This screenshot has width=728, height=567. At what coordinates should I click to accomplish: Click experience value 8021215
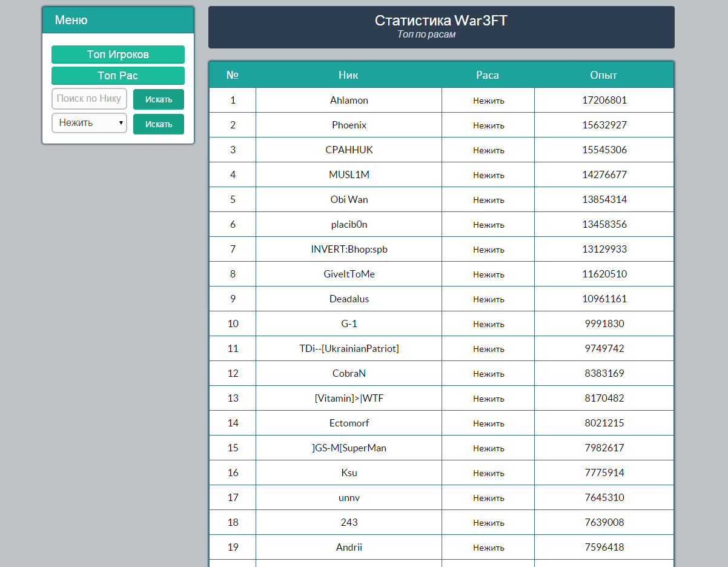(604, 423)
